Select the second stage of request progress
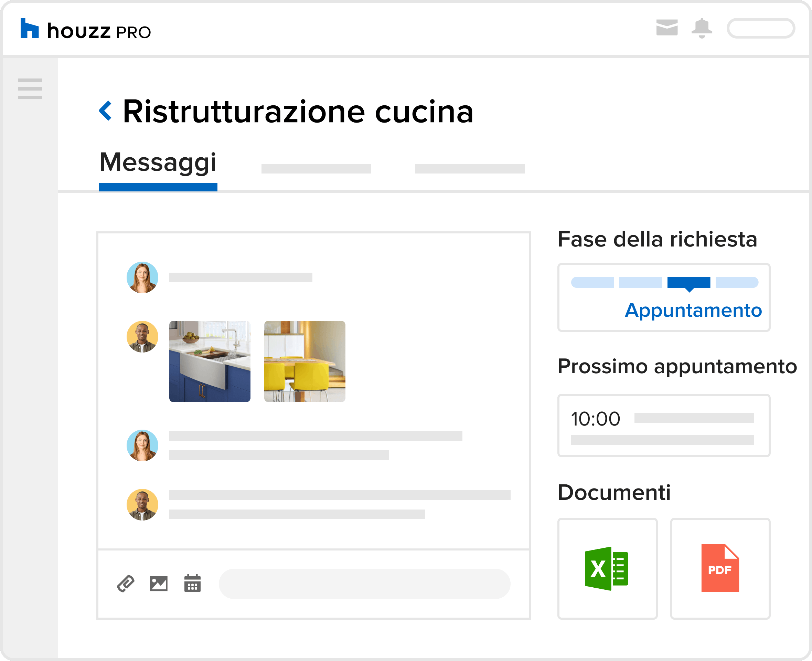This screenshot has height=661, width=812. pos(641,282)
